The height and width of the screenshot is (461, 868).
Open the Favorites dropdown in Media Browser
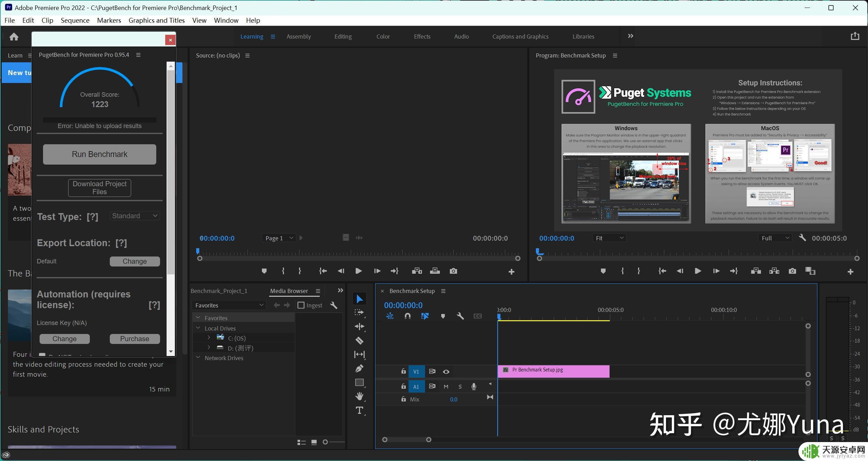pyautogui.click(x=229, y=305)
